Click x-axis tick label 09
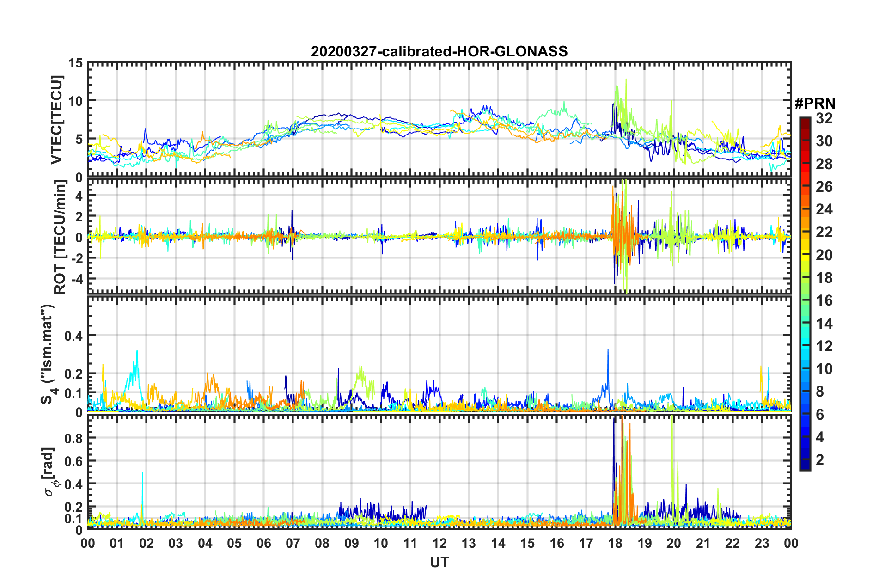Screen dimensions: 879x588 tap(351, 543)
